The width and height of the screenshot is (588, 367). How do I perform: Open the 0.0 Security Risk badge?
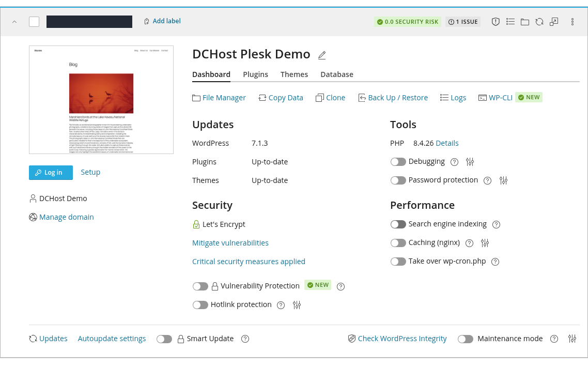point(408,22)
